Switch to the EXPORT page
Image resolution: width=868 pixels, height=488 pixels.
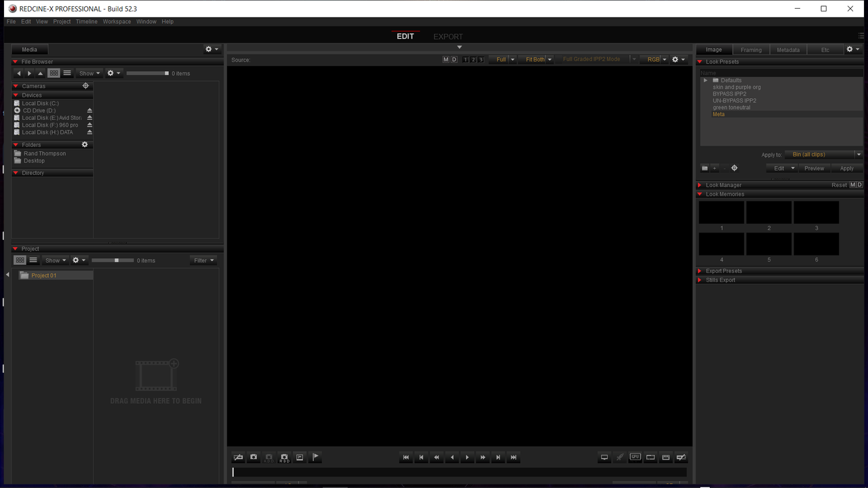pyautogui.click(x=448, y=37)
